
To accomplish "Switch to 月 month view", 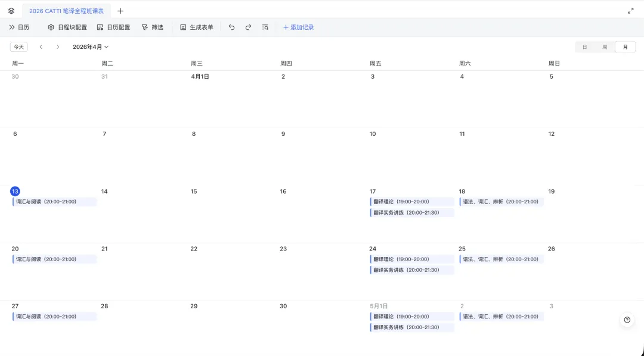I will tap(625, 47).
